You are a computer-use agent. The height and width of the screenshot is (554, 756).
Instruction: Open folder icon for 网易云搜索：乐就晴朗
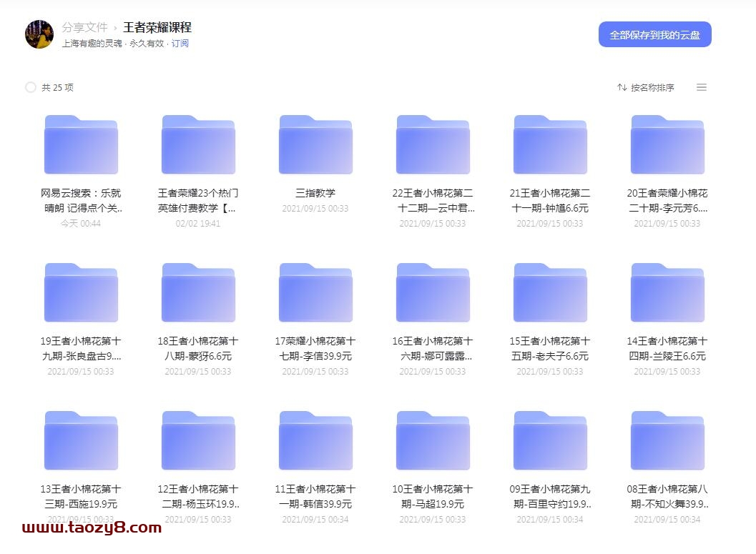click(81, 144)
